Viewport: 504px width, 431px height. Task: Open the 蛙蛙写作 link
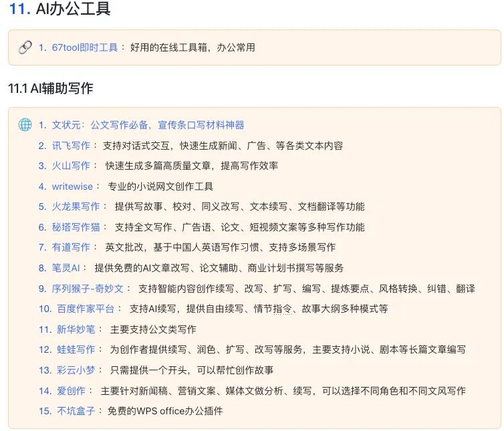coord(76,349)
